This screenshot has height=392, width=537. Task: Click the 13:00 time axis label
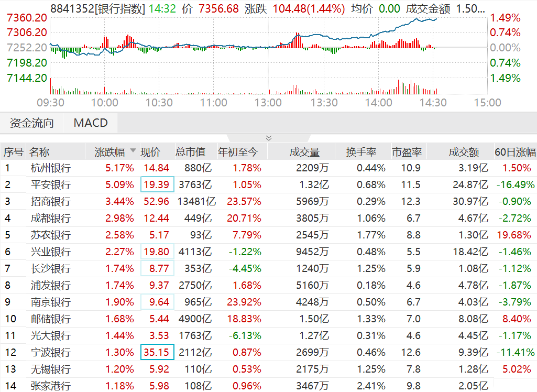click(x=268, y=103)
